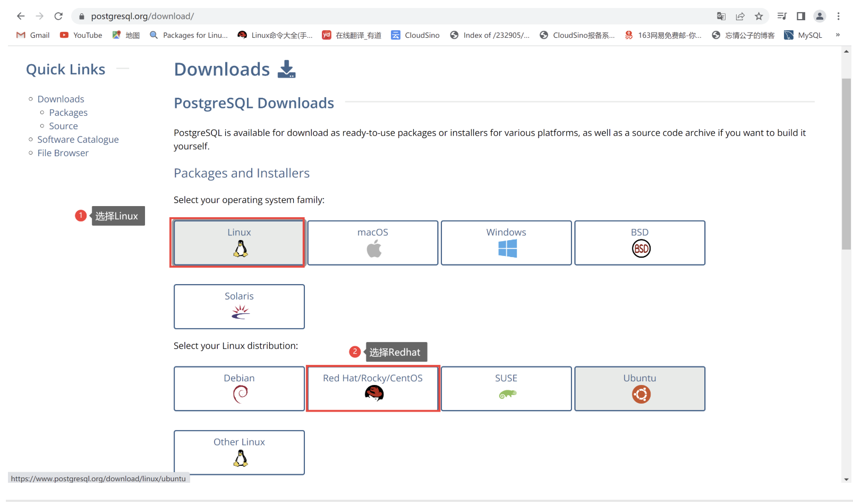Open Software Catalogue link
This screenshot has height=504, width=853.
pos(78,140)
